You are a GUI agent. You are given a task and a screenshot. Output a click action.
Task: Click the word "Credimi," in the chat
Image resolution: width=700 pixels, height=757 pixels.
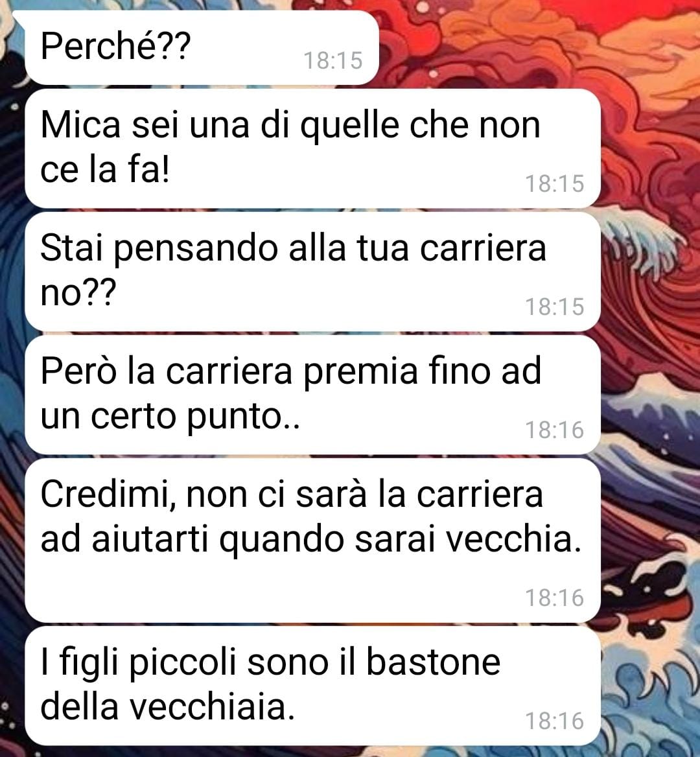click(108, 495)
